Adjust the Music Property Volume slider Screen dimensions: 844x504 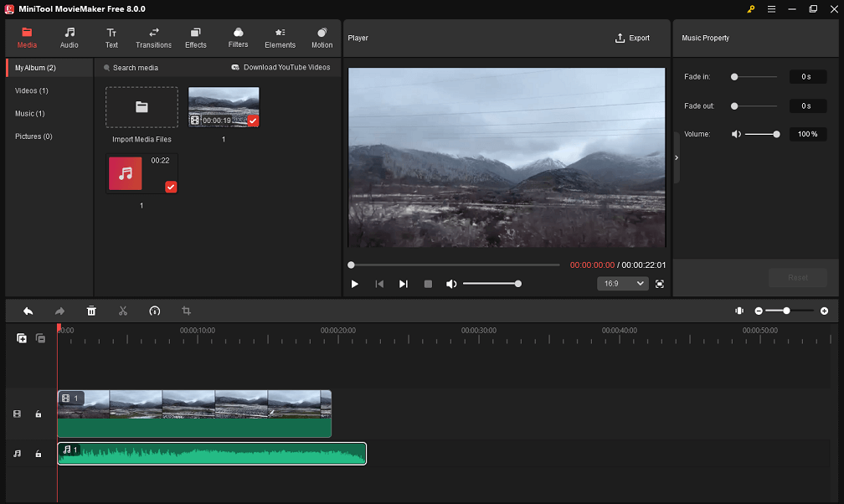click(x=762, y=134)
